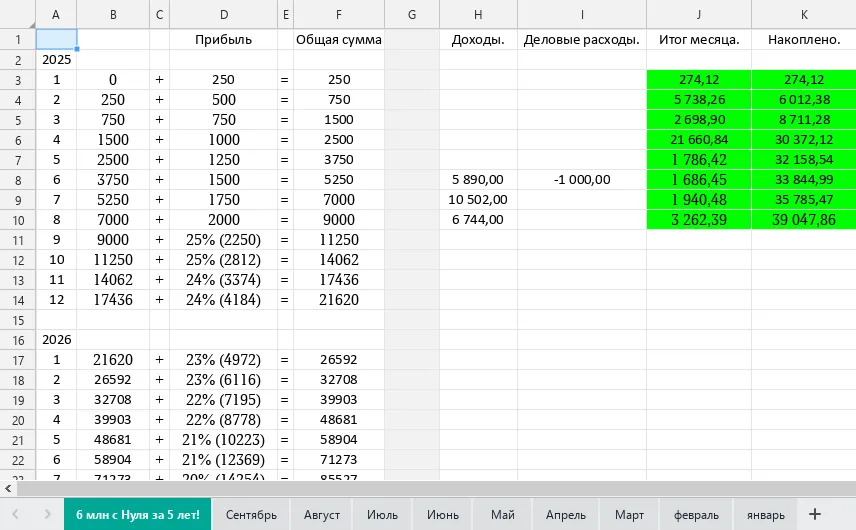Viewport: 856px width, 530px height.
Task: Add a new sheet with plus icon
Action: coord(815,514)
